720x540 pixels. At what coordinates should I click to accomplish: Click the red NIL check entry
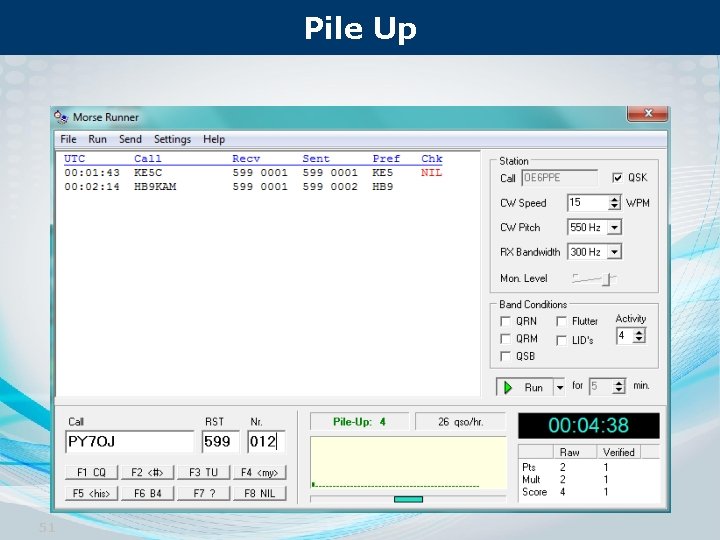pyautogui.click(x=432, y=173)
